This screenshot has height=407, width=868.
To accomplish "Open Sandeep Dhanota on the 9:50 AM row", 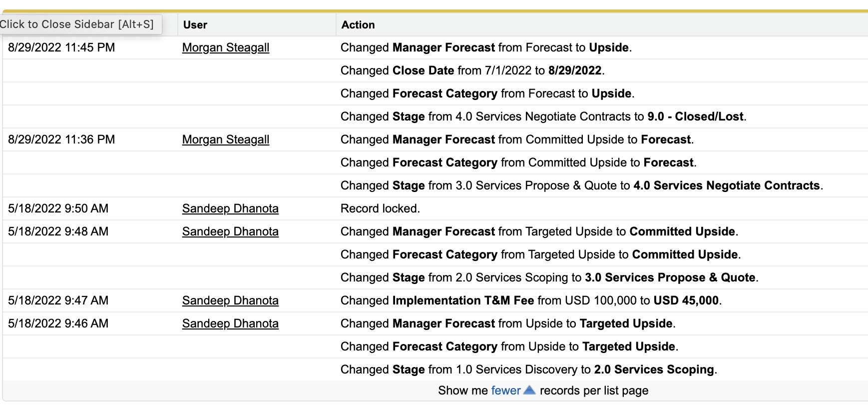I will [x=230, y=208].
